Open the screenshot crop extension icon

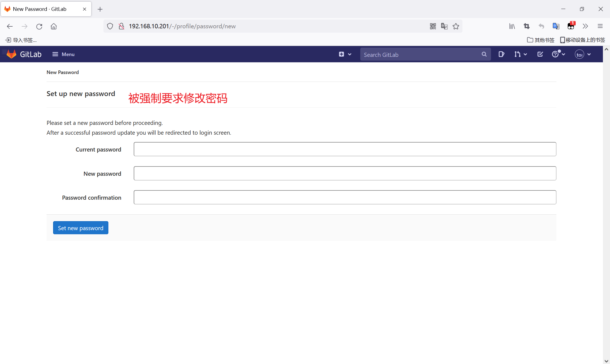pos(526,26)
